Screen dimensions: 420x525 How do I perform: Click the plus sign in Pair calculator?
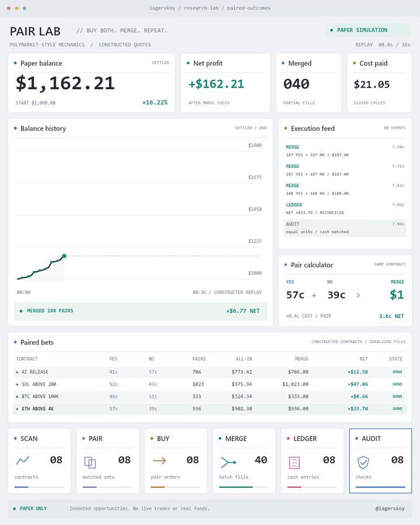tap(314, 295)
